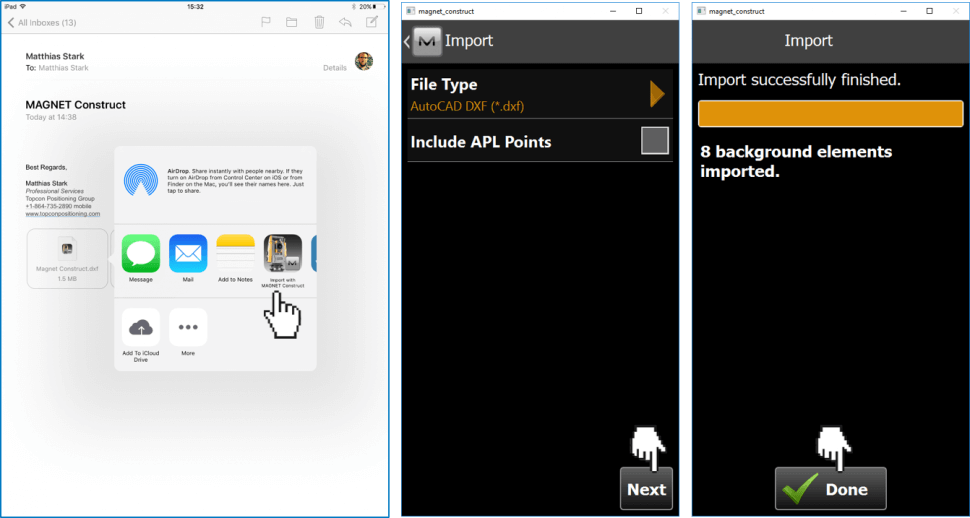Viewport: 970px width, 518px height.
Task: Tap email subject MAGNET Construct
Action: pyautogui.click(x=75, y=105)
